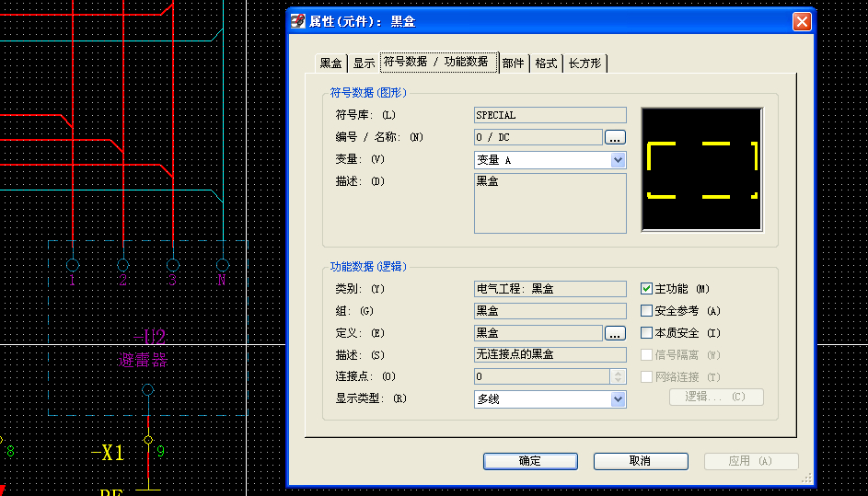Image resolution: width=868 pixels, height=496 pixels.
Task: Click the 无连接点的黑盒 description field
Action: (550, 355)
